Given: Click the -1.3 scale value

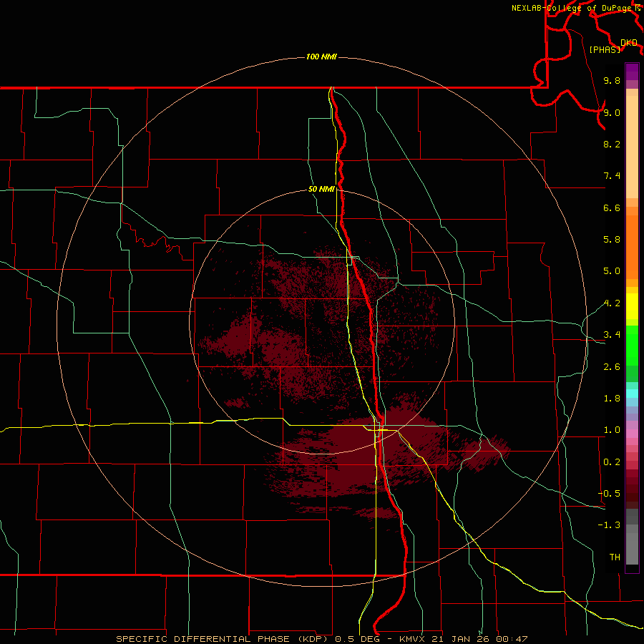Looking at the screenshot, I should click(609, 525).
